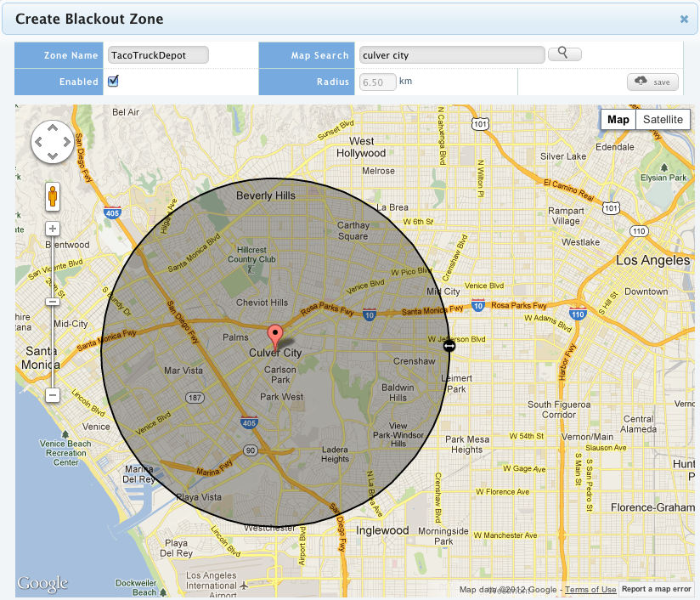Viewport: 700px width, 600px height.
Task: Zoom in with the plus button
Action: (x=53, y=229)
